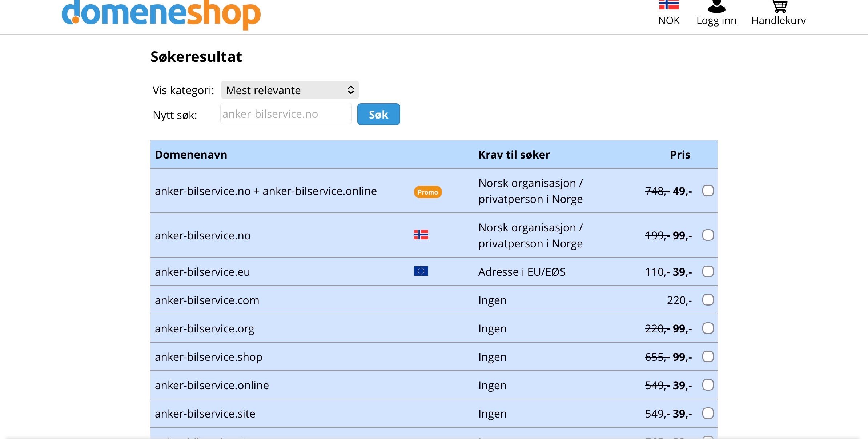Screen dimensions: 868x439
Task: Check the anker-bilservice.shop row checkbox
Action: (x=708, y=356)
